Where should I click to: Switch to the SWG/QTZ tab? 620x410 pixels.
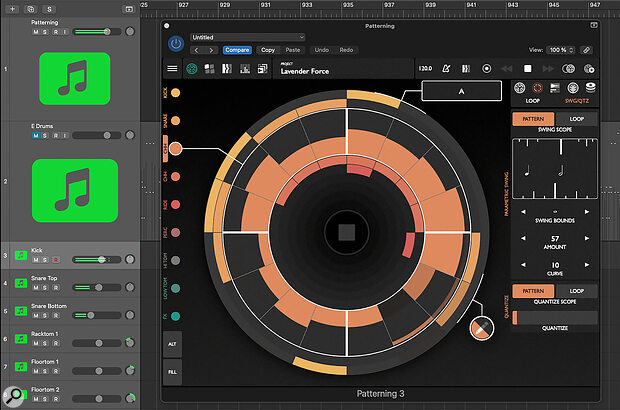point(575,102)
